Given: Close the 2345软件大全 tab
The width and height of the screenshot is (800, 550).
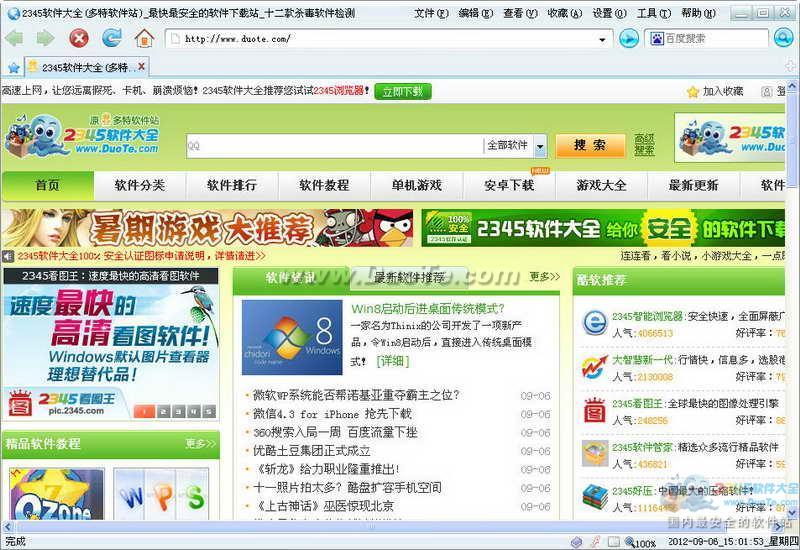Looking at the screenshot, I should pos(141,66).
